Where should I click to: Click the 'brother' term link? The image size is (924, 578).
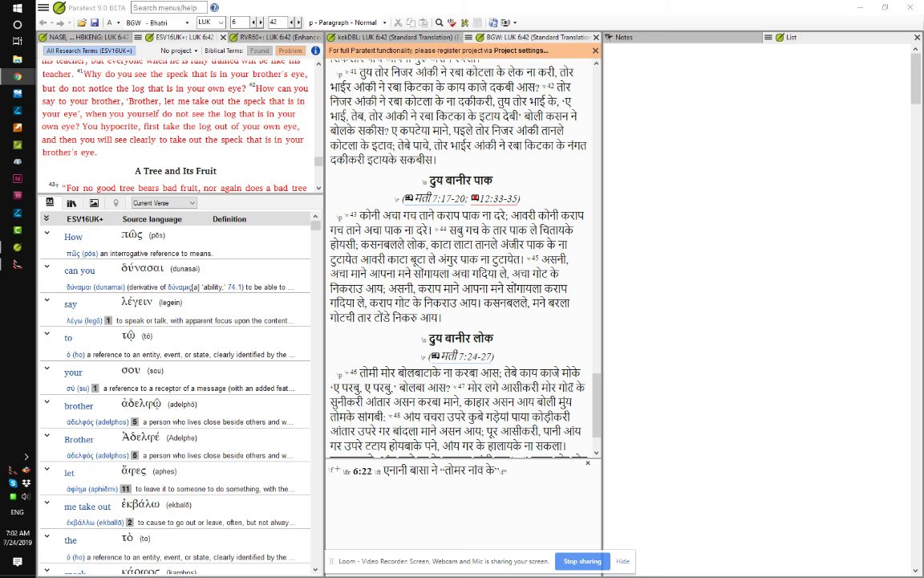[x=79, y=405]
